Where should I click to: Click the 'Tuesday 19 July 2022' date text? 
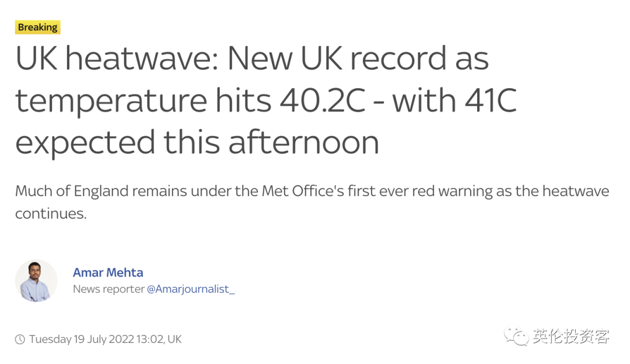coord(82,339)
